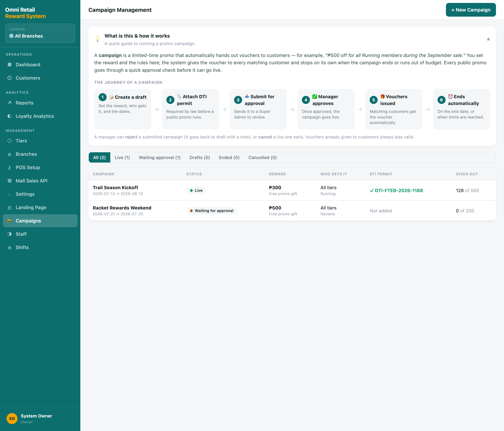Select the Ended (0) tab
The height and width of the screenshot is (431, 504).
[x=229, y=158]
